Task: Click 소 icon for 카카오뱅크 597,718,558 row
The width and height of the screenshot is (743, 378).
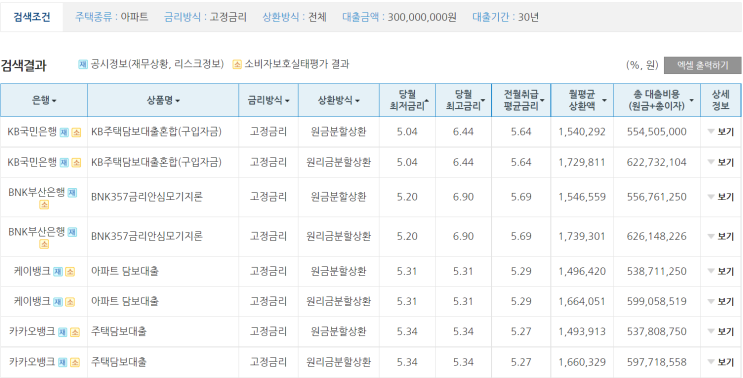Action: click(75, 363)
